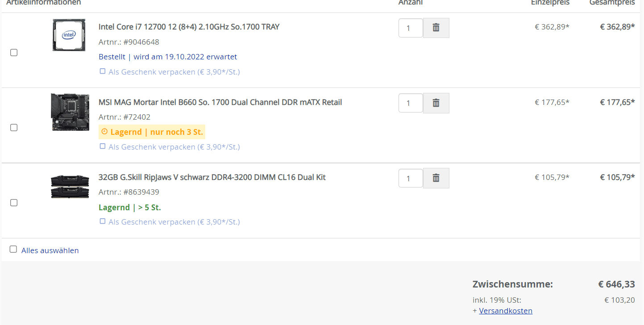The height and width of the screenshot is (325, 644).
Task: Focus quantity field of MSI MAG Mortar row
Action: tap(411, 103)
